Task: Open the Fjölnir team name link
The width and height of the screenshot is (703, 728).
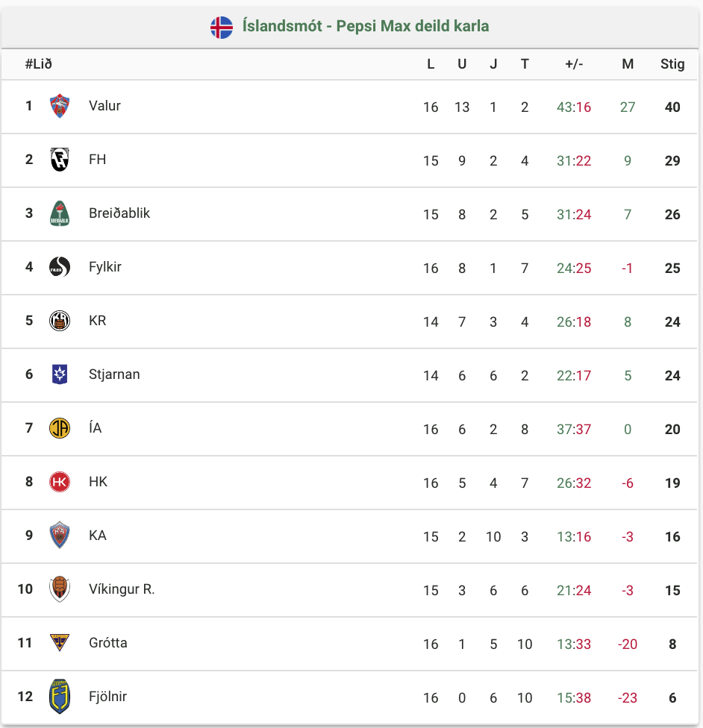Action: [x=107, y=697]
